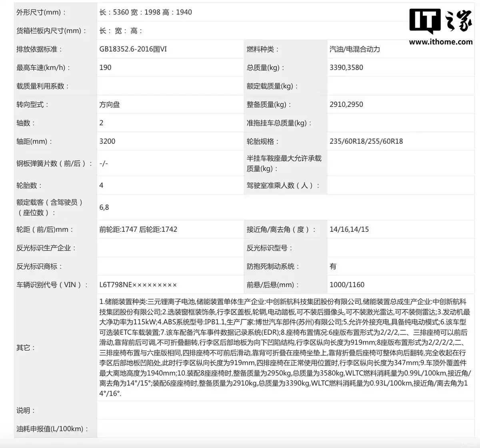The width and height of the screenshot is (480, 448).
Task: Open the www.ithome.com link
Action: [441, 42]
